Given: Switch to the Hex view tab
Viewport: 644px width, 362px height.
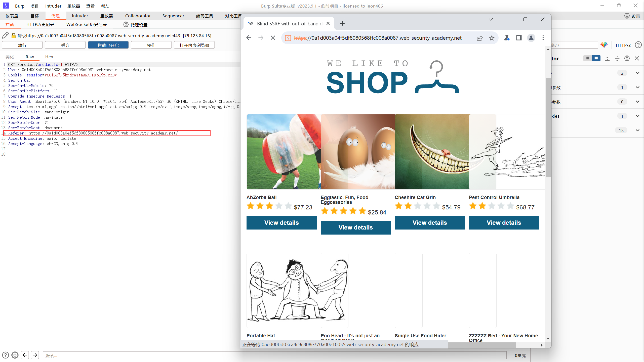Looking at the screenshot, I should tap(49, 57).
